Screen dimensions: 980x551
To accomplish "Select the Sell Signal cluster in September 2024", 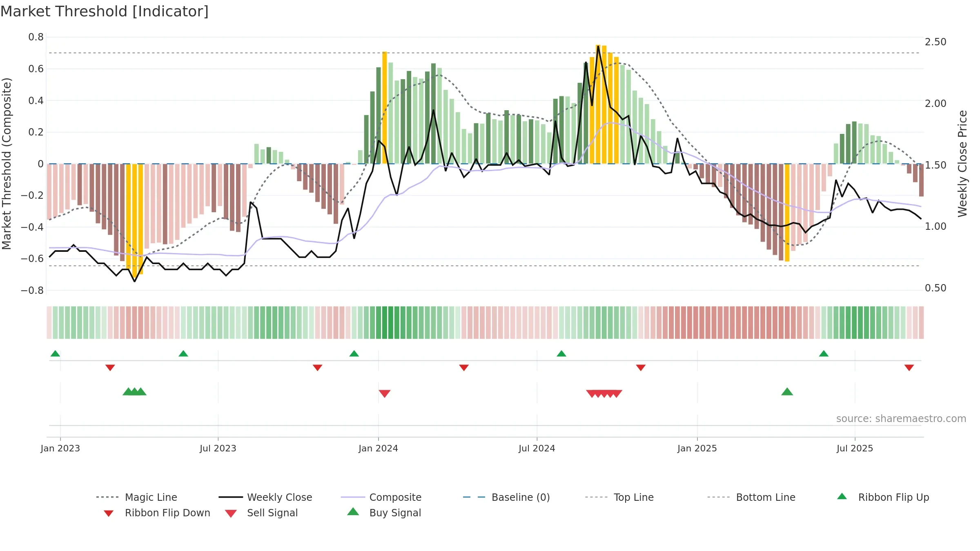I will tap(604, 393).
